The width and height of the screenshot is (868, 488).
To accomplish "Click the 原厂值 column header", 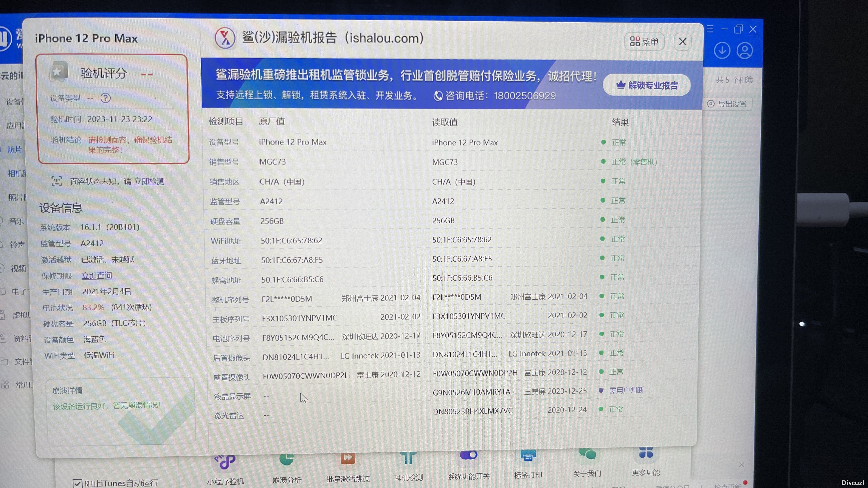I will [x=272, y=121].
